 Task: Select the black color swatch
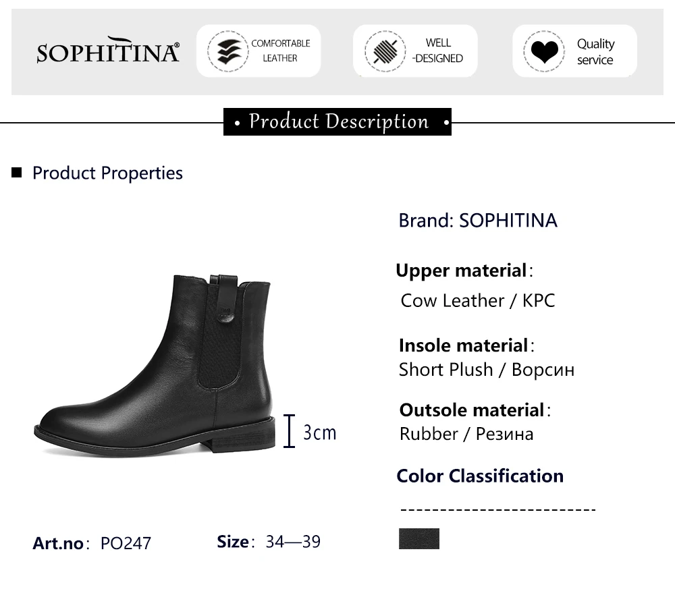click(x=418, y=538)
